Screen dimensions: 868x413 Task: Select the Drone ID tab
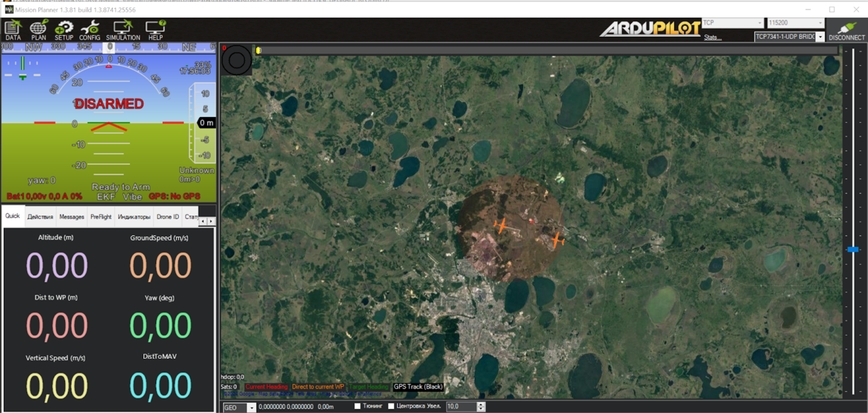click(x=168, y=217)
